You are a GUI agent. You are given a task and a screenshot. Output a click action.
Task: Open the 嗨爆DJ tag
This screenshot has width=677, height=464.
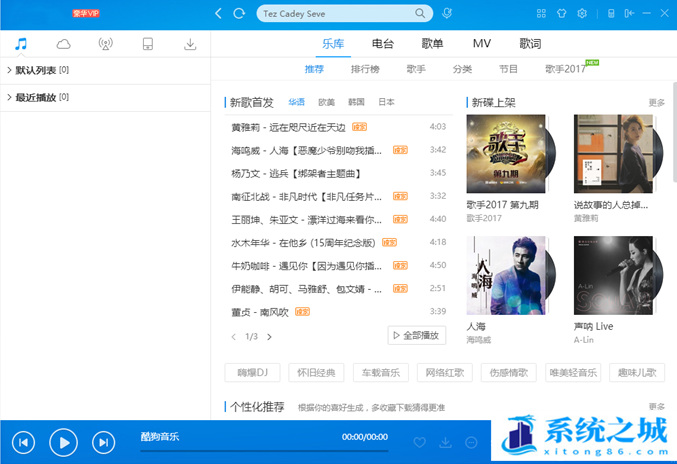click(x=253, y=372)
